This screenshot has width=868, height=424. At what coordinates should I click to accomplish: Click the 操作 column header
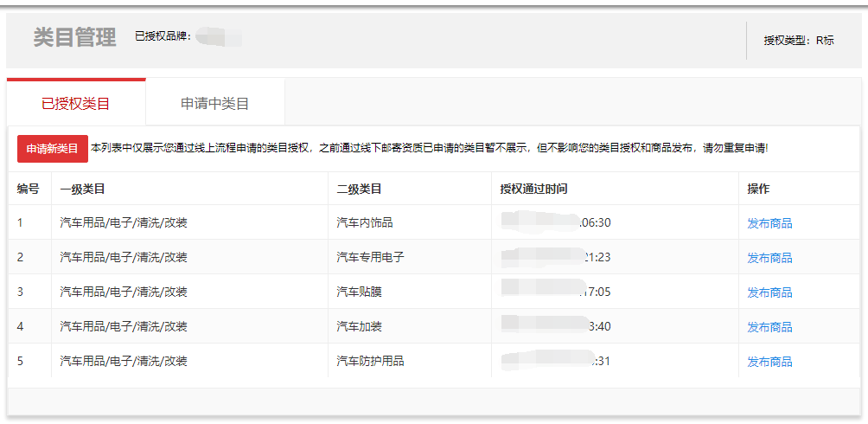(x=758, y=190)
